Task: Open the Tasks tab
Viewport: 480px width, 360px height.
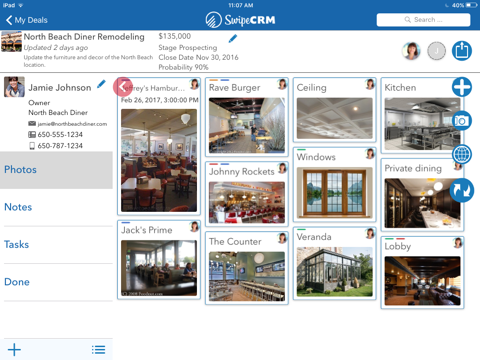Action: click(56, 245)
